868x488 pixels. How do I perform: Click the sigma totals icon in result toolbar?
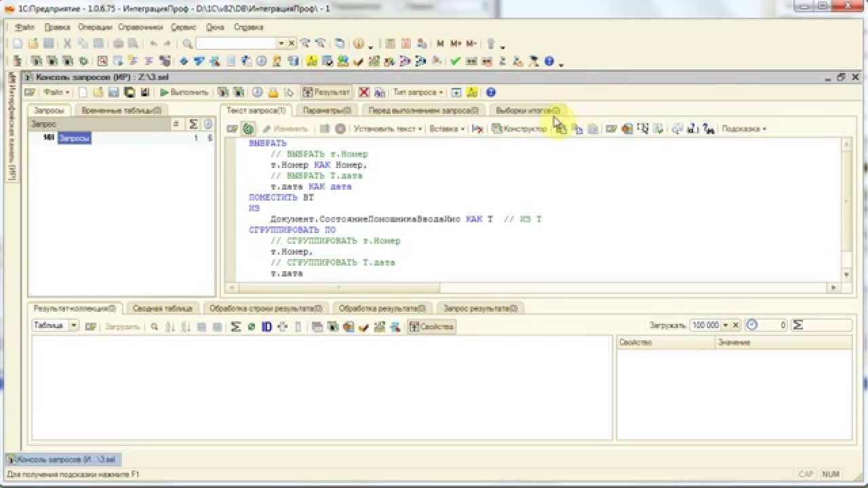click(235, 327)
